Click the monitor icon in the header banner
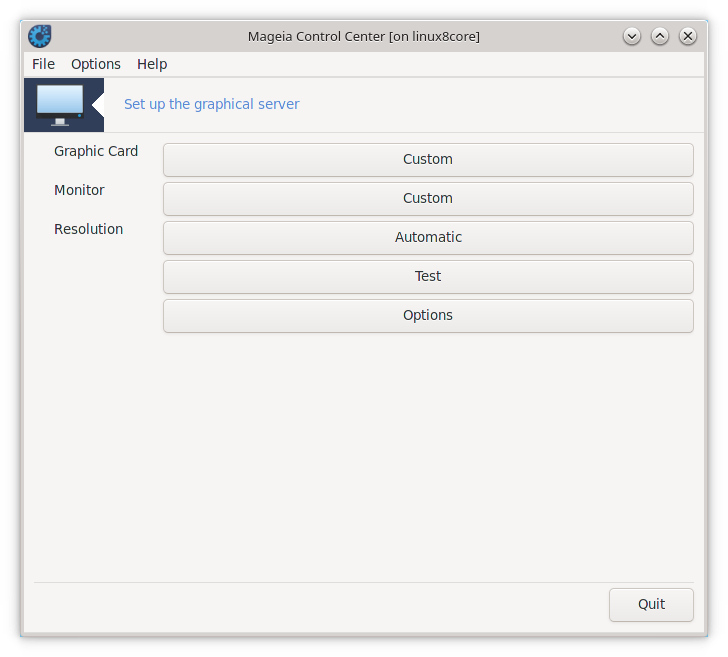The height and width of the screenshot is (657, 728). click(x=60, y=105)
